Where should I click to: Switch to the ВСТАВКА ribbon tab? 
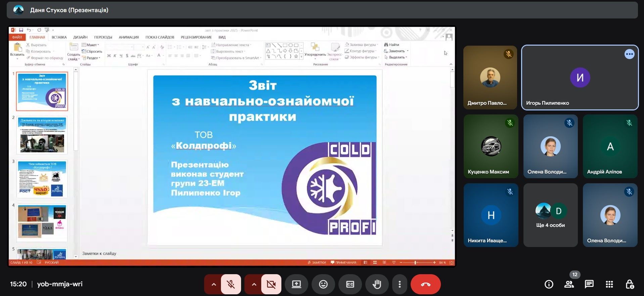pos(59,37)
